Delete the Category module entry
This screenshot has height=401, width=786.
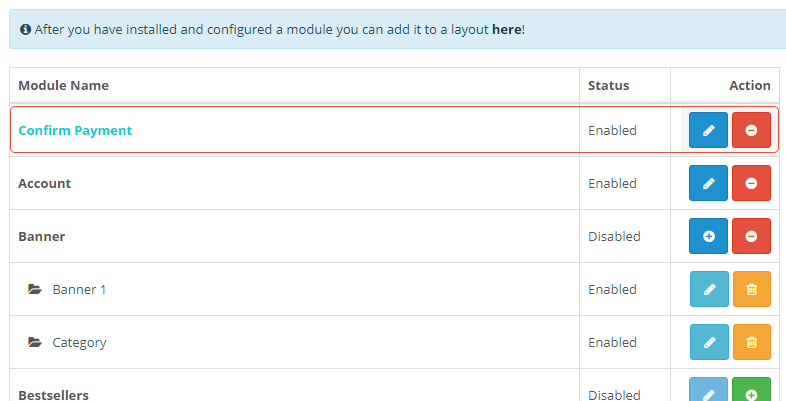click(752, 342)
